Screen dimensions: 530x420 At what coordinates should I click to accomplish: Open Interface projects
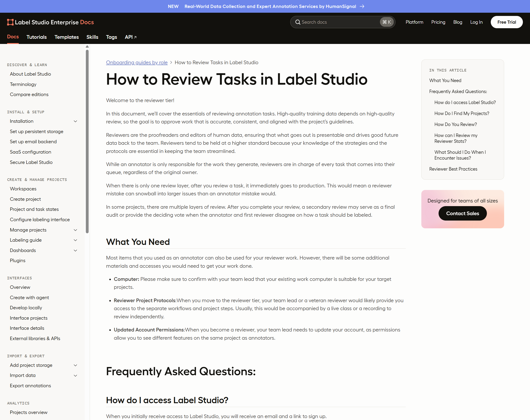29,318
